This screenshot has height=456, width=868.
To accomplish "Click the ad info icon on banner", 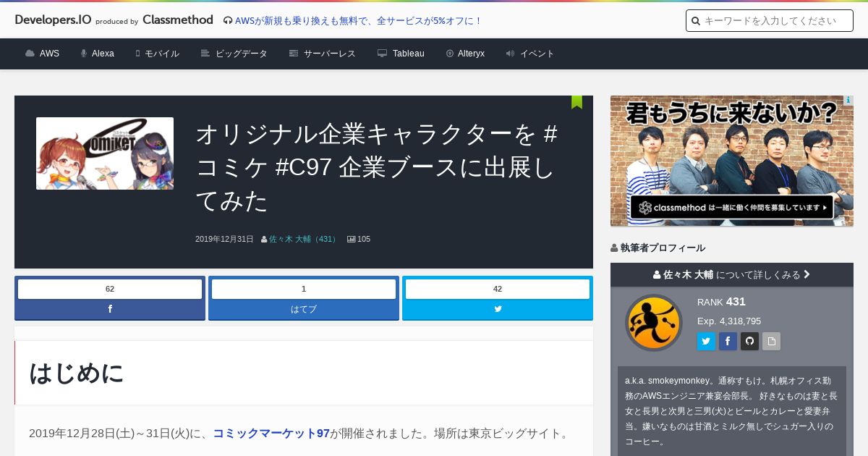I will point(848,101).
